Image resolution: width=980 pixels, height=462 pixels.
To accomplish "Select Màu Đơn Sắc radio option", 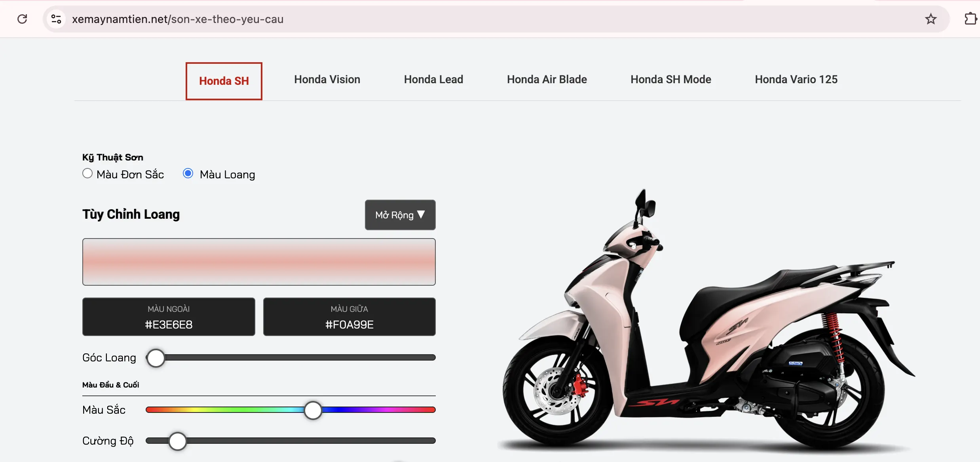I will pyautogui.click(x=87, y=174).
